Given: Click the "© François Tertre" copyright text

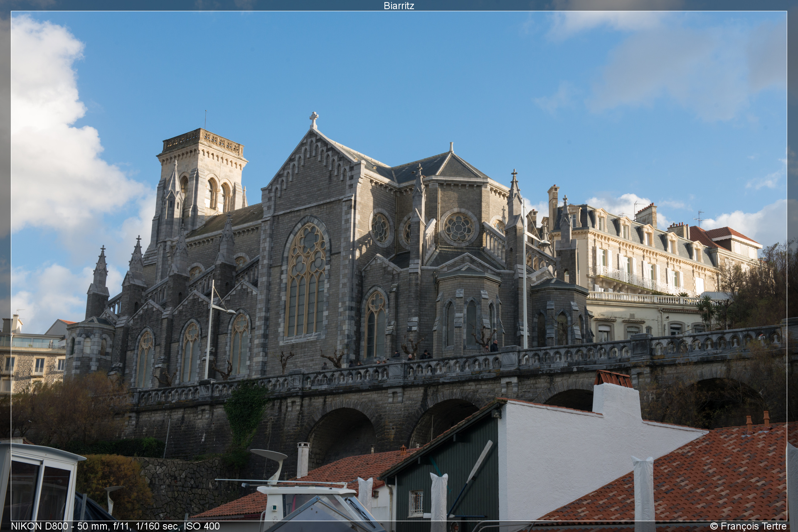Looking at the screenshot, I should pos(748,526).
